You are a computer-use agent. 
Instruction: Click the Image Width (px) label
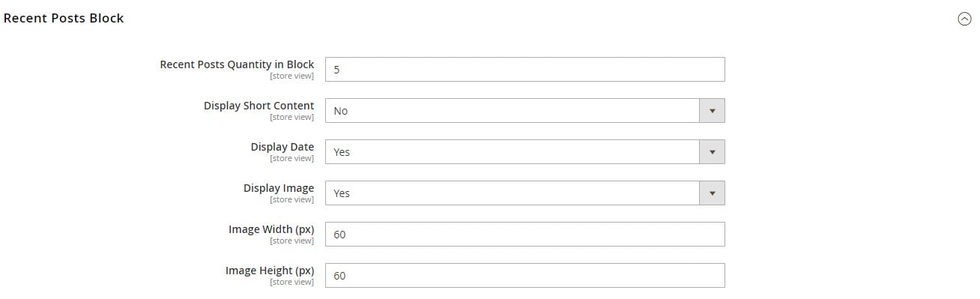(x=271, y=229)
